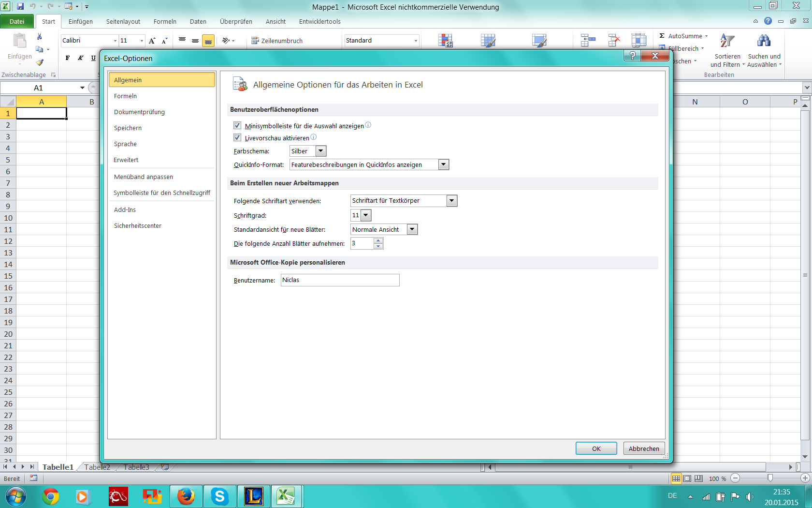Click the Abbrechen button
812x508 pixels.
coord(644,448)
